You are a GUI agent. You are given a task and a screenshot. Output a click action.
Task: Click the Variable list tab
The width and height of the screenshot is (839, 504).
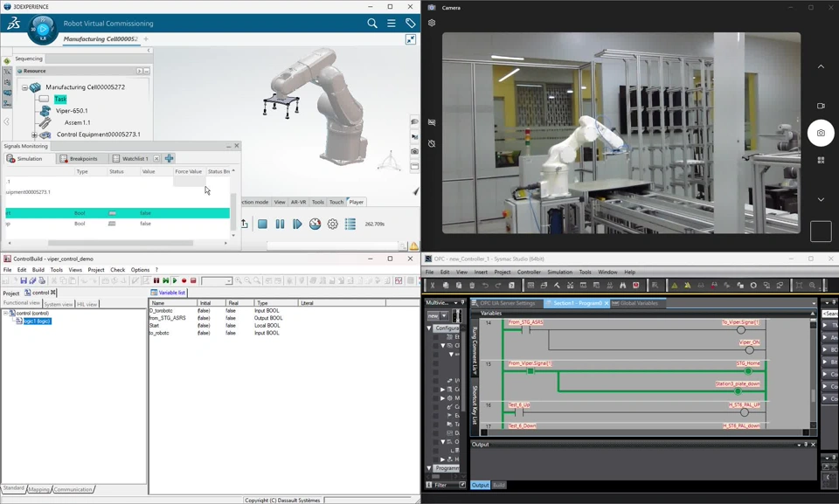coord(168,292)
